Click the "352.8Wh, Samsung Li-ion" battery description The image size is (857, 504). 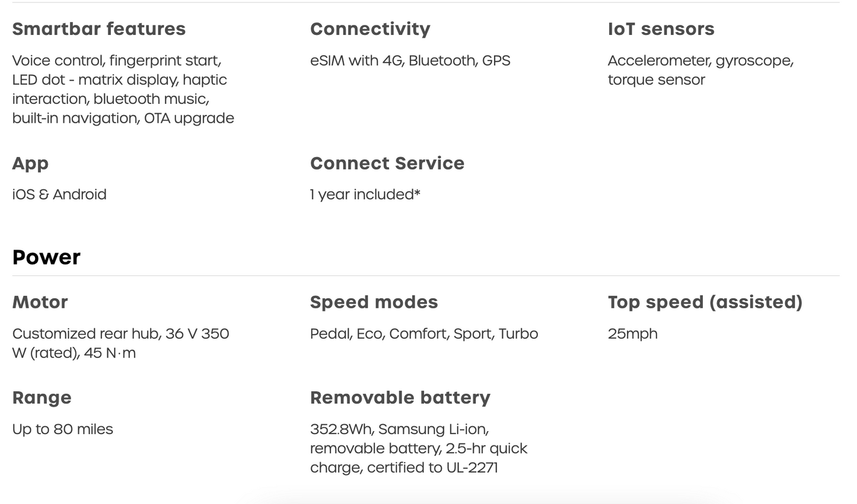coord(418,448)
